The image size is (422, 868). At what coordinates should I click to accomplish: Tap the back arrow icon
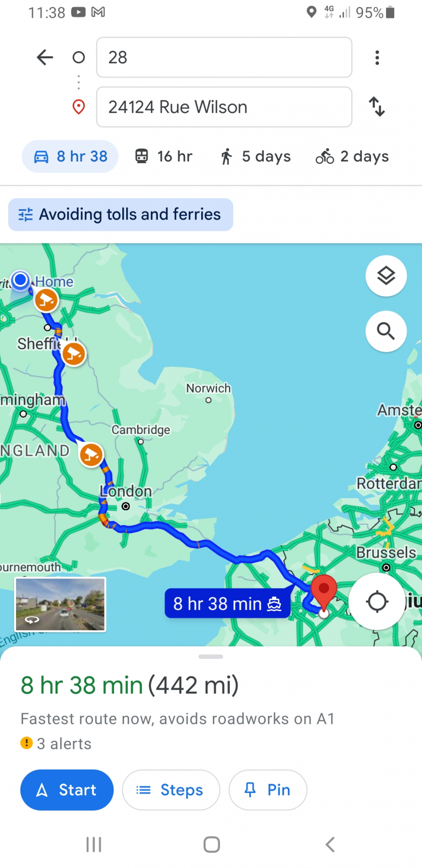point(45,57)
